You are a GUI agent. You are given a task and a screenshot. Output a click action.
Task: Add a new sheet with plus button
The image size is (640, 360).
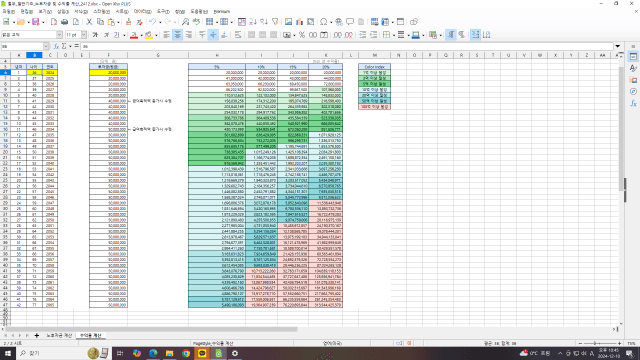(x=37, y=336)
